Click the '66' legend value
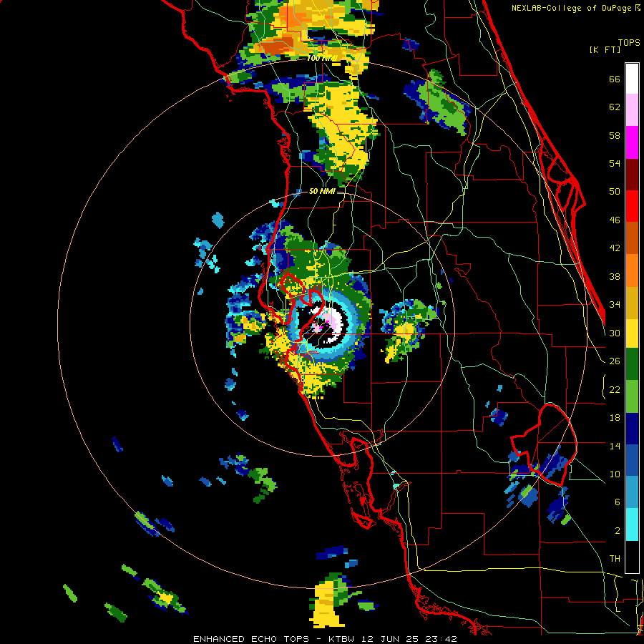The width and height of the screenshot is (644, 644). [615, 79]
